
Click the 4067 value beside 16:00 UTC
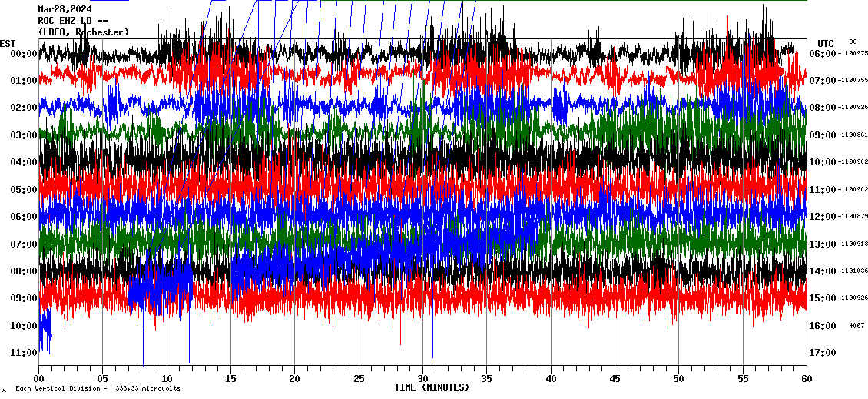[856, 325]
